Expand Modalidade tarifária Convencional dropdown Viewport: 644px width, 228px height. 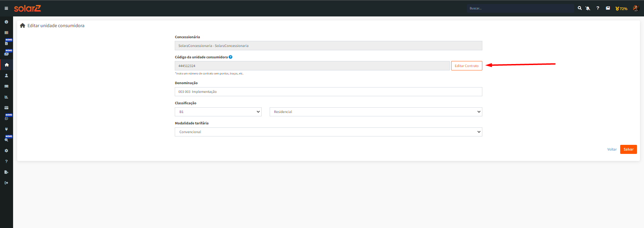pos(328,132)
